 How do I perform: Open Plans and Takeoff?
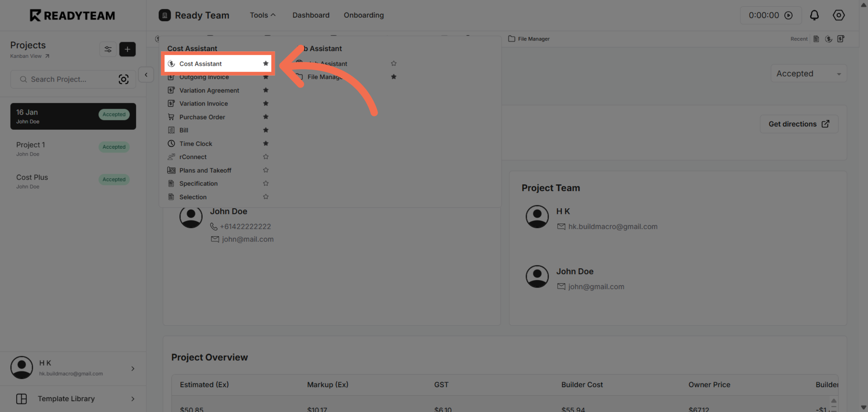pos(205,170)
